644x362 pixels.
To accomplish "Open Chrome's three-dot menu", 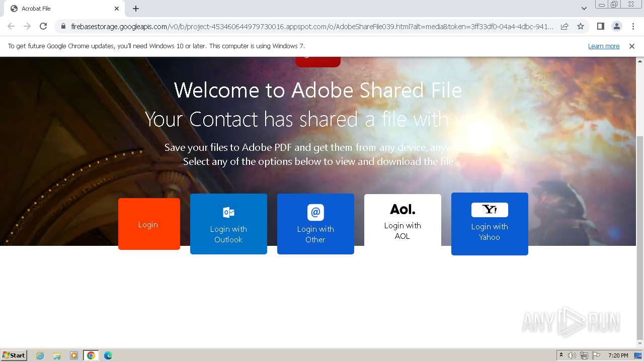I will click(x=633, y=26).
